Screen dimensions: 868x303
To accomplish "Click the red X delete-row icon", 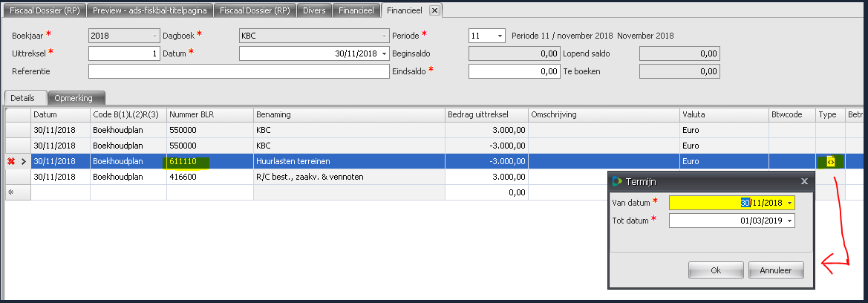I will click(12, 161).
